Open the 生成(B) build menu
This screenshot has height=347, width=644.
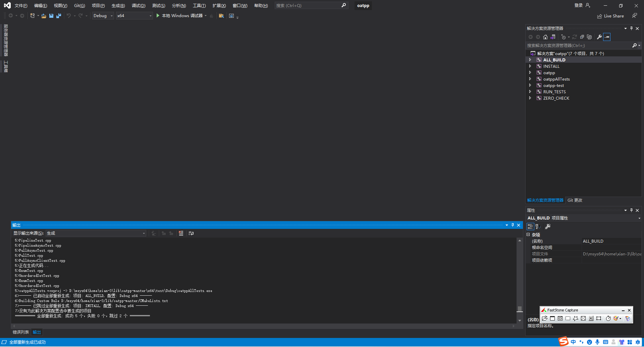tap(118, 6)
